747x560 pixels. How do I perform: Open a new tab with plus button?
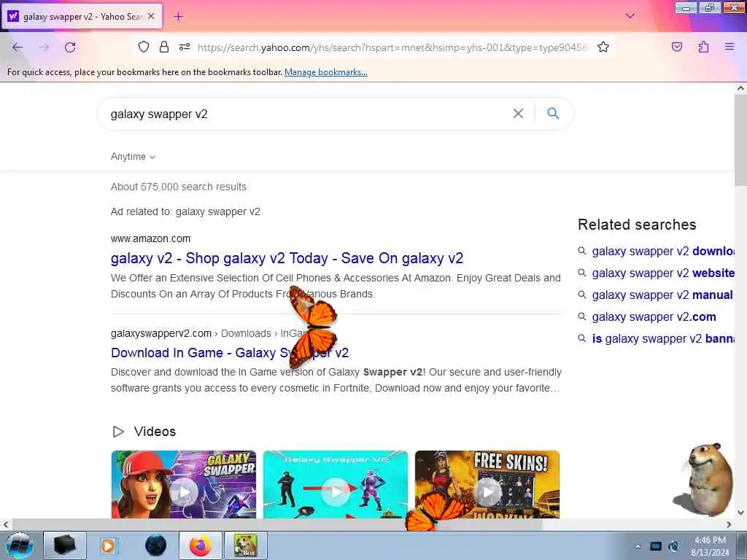pyautogui.click(x=178, y=17)
